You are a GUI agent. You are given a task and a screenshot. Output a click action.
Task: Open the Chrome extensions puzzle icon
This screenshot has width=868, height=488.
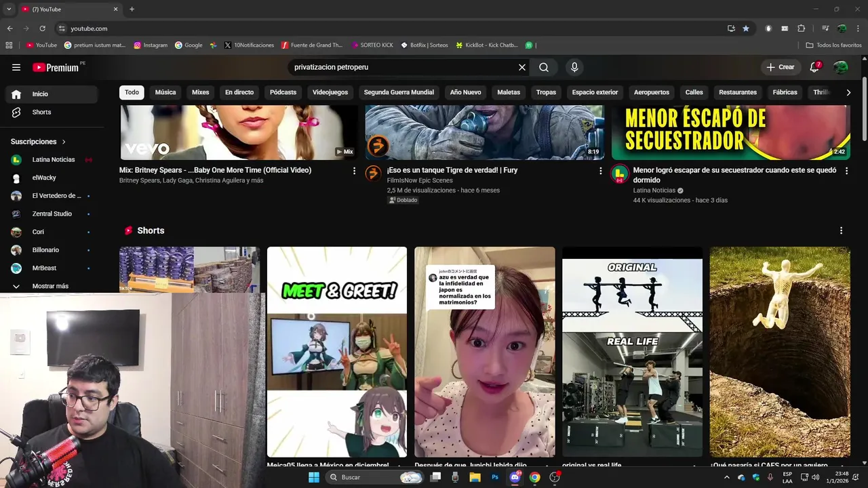click(802, 28)
